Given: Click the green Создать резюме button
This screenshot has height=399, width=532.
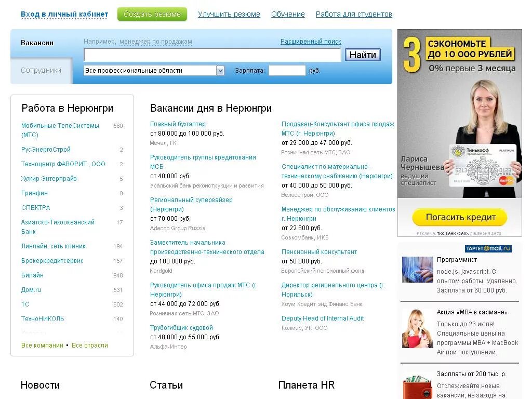Looking at the screenshot, I should pos(152,14).
